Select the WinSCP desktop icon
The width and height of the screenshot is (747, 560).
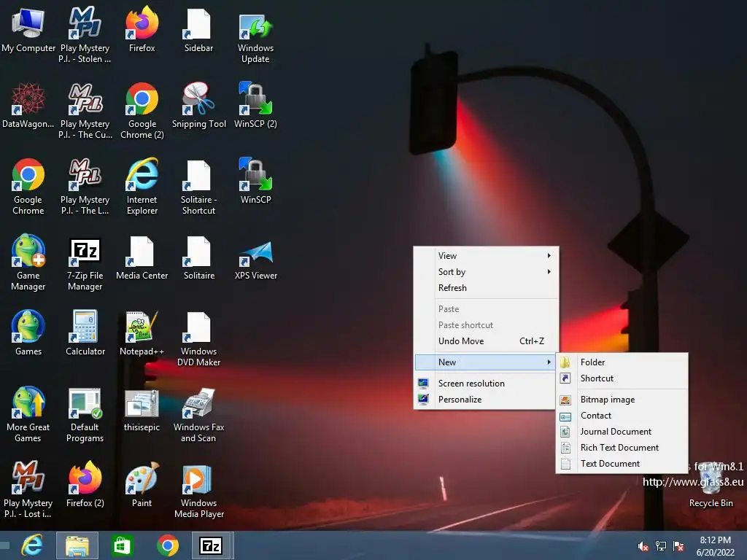(x=255, y=181)
